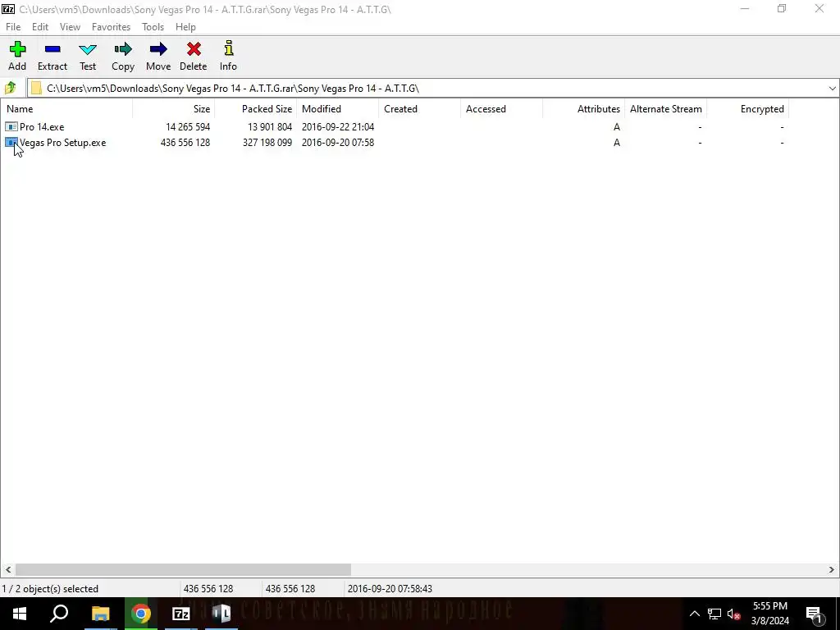Show hidden system tray icons
The image size is (840, 630).
coord(694,614)
